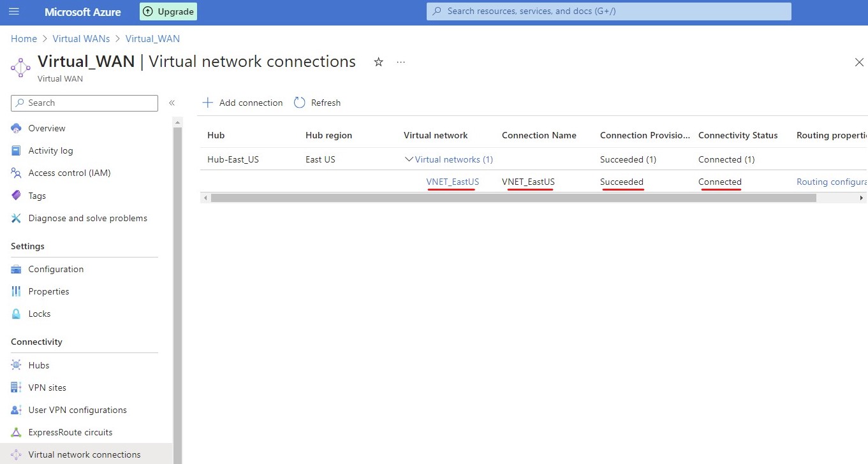868x464 pixels.
Task: Click the Refresh icon
Action: point(300,103)
